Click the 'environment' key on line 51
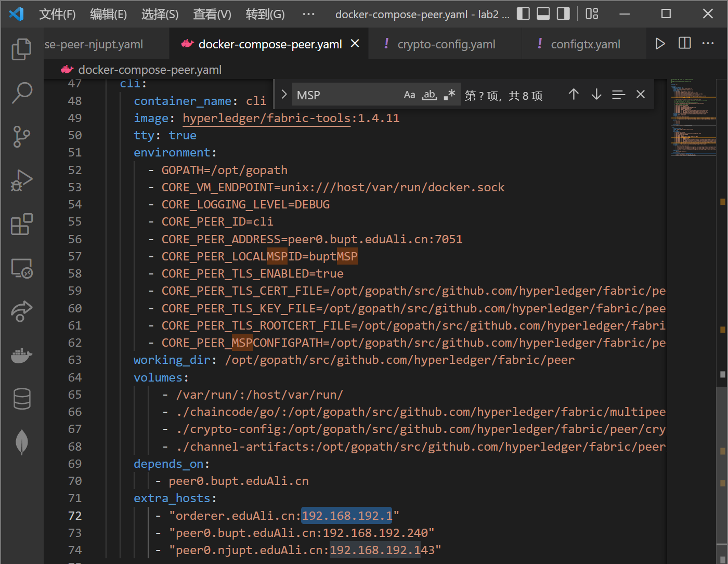Image resolution: width=728 pixels, height=564 pixels. [x=172, y=152]
